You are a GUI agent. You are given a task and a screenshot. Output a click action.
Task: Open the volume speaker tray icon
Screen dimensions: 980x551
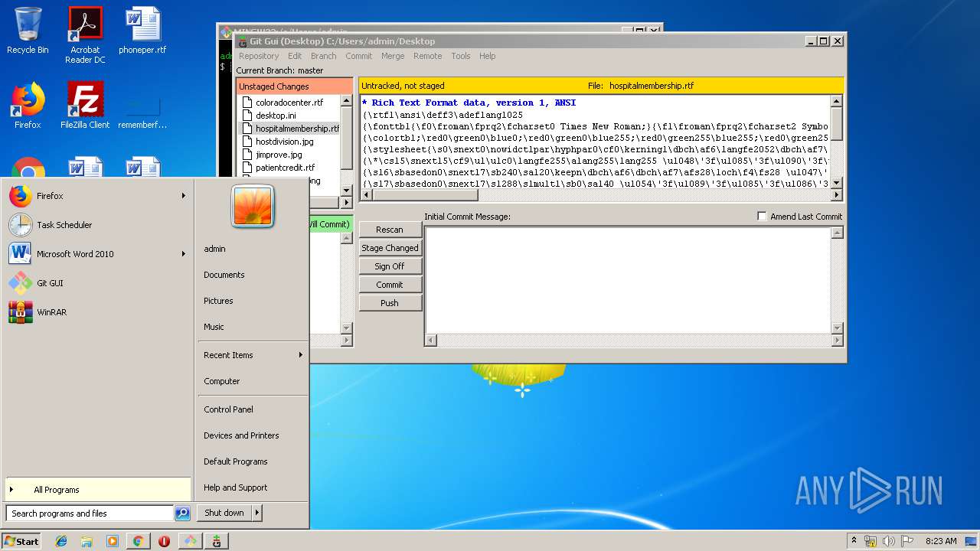(x=888, y=541)
